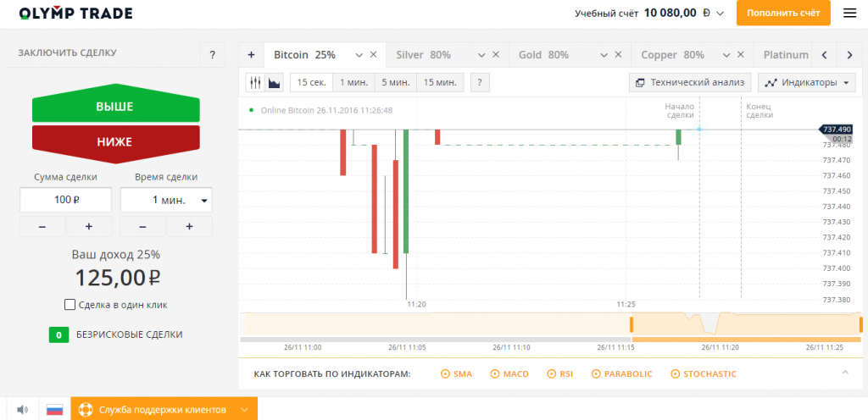The image size is (868, 420).
Task: Increase deal amount with plus
Action: point(88,227)
